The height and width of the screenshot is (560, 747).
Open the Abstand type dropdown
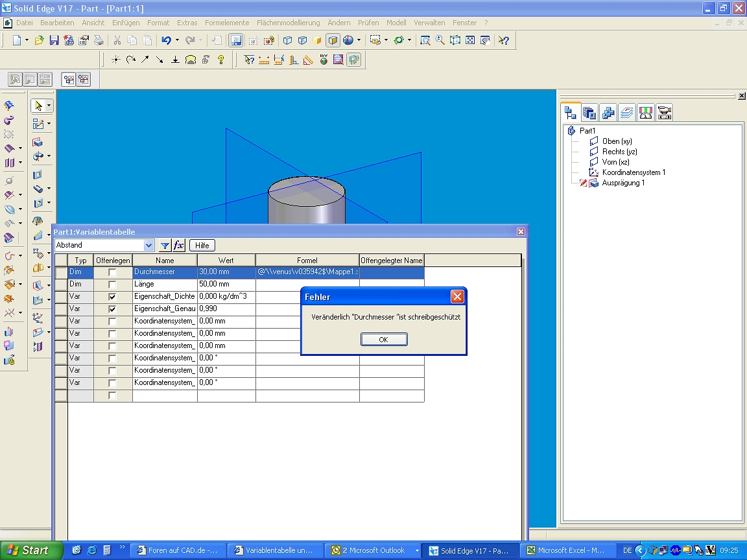coord(148,245)
